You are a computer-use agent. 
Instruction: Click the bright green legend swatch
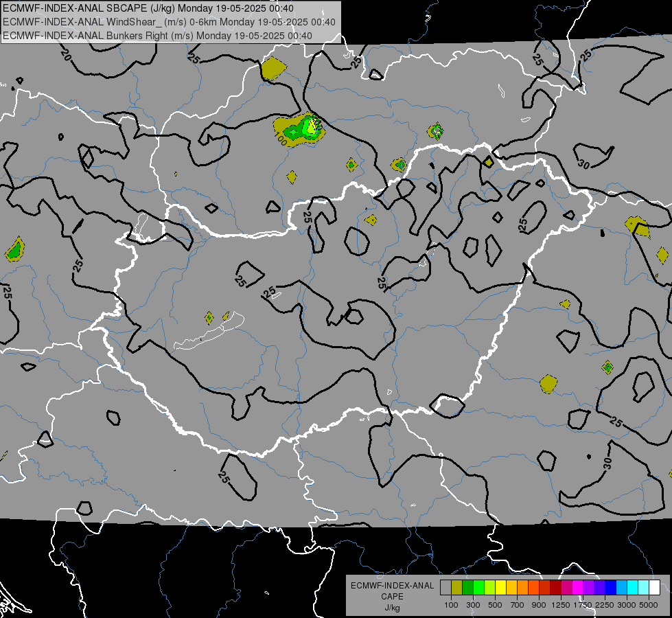coord(478,588)
